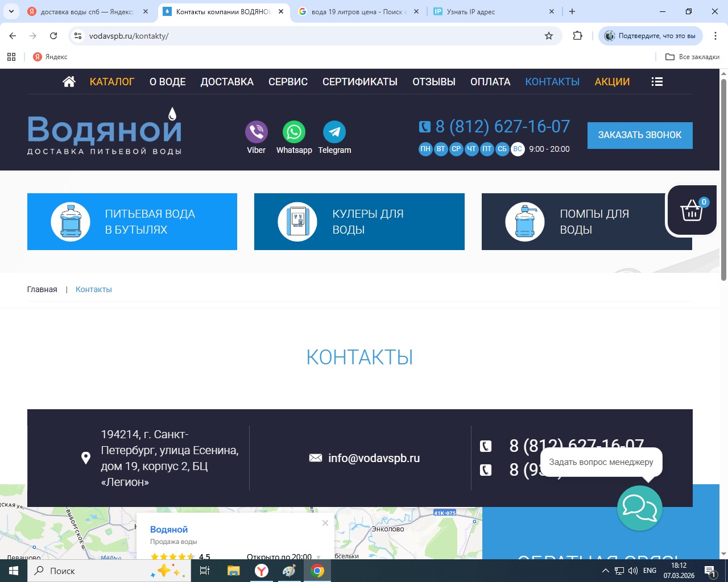This screenshot has width=728, height=582.
Task: Bookmark this page with the star icon
Action: click(549, 36)
